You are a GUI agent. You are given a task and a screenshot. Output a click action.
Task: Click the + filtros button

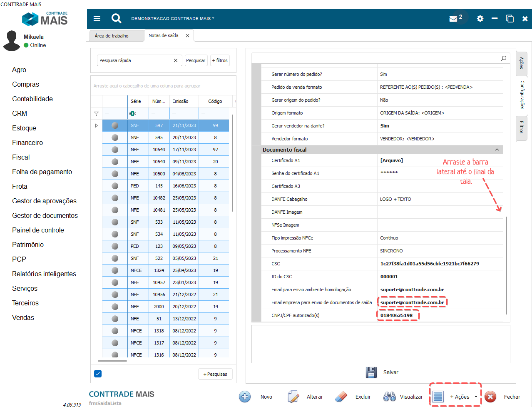coord(220,60)
